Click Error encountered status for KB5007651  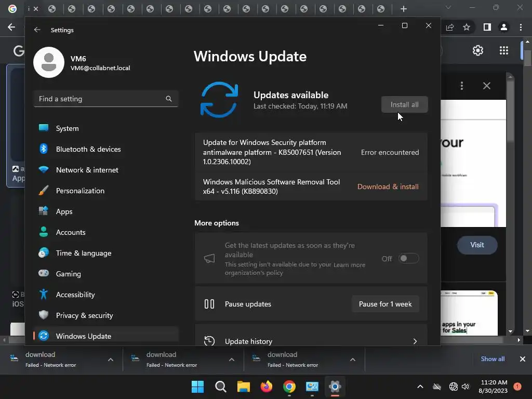(x=390, y=152)
